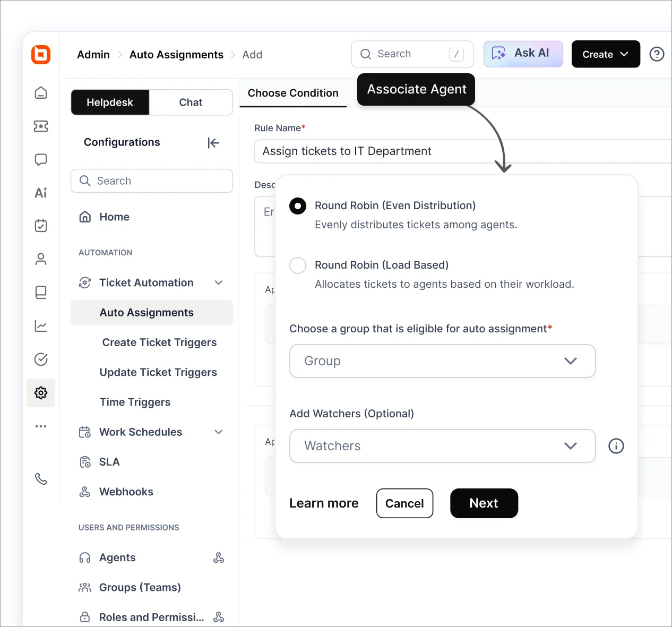This screenshot has width=672, height=627.
Task: Click the webhook icon beside Roles and Permissions
Action: point(219,617)
